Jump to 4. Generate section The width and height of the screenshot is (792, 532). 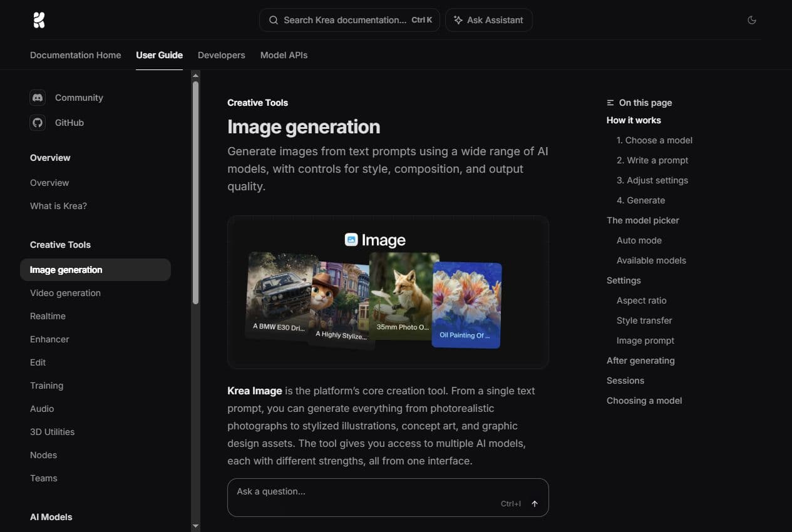coord(640,200)
